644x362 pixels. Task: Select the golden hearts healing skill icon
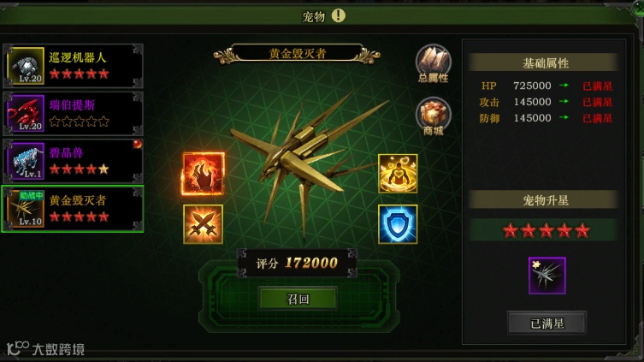click(398, 174)
